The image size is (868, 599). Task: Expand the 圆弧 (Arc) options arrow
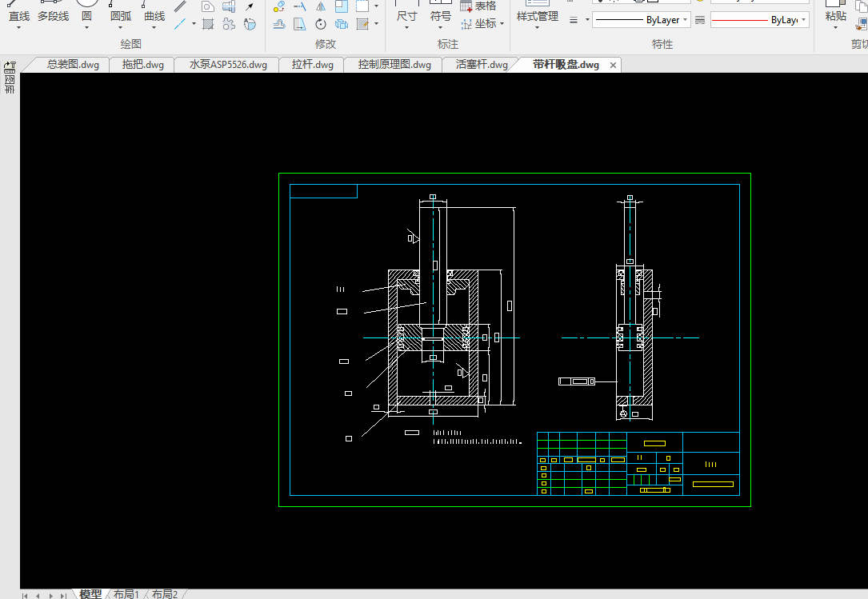120,28
